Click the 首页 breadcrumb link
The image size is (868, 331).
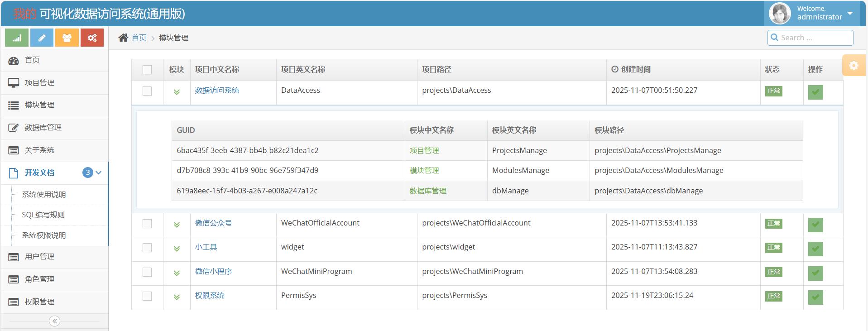pyautogui.click(x=139, y=38)
